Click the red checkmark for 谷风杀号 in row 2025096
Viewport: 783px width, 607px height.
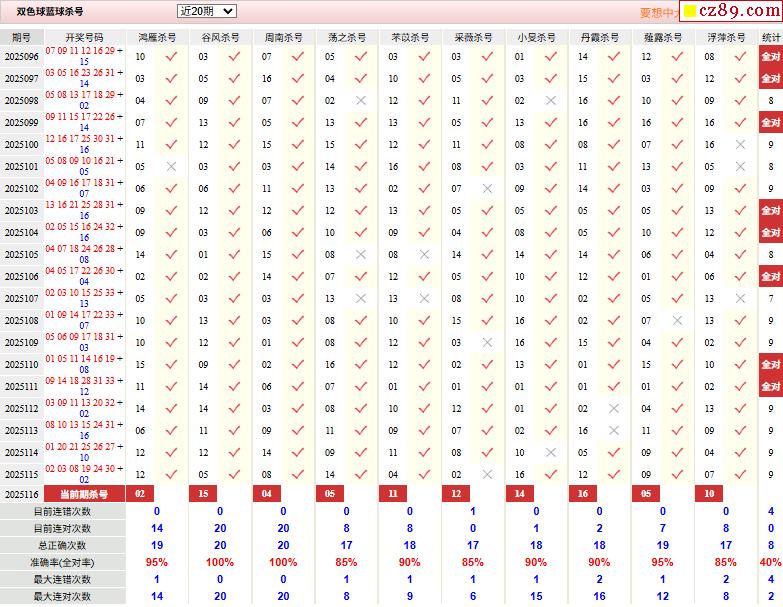click(x=234, y=57)
